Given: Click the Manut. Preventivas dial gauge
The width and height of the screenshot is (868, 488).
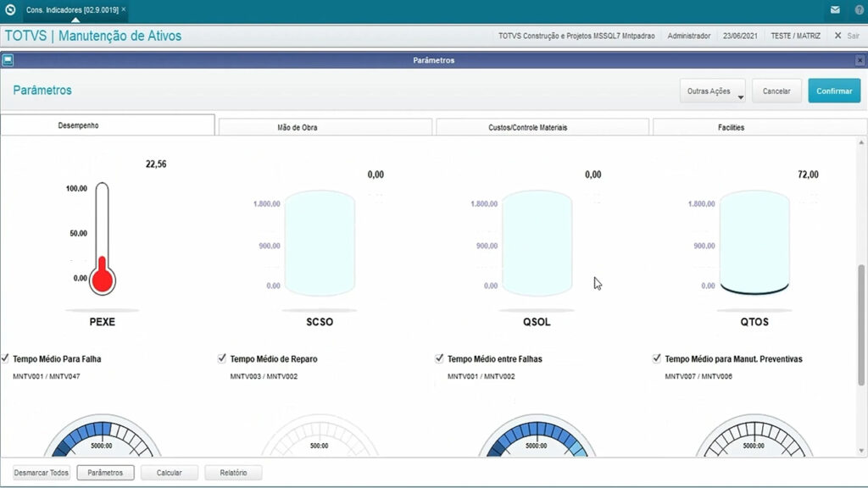Looking at the screenshot, I should tap(754, 435).
